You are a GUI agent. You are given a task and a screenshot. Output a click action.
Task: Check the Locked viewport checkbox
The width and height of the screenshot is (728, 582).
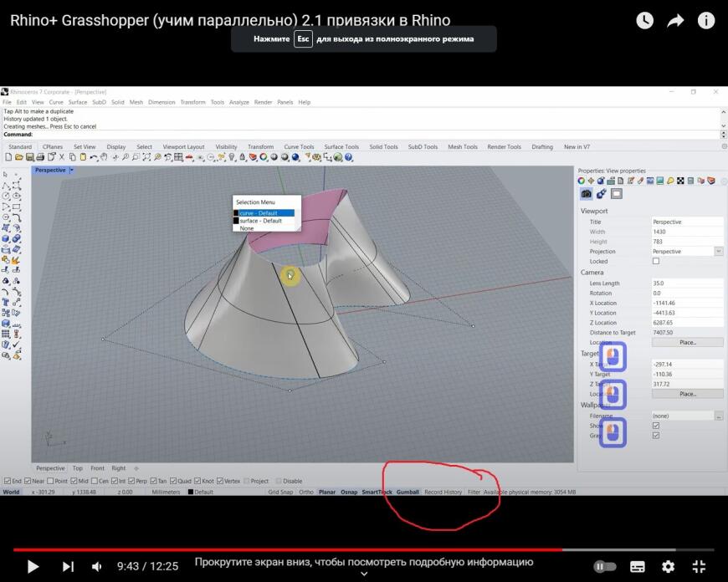click(655, 261)
